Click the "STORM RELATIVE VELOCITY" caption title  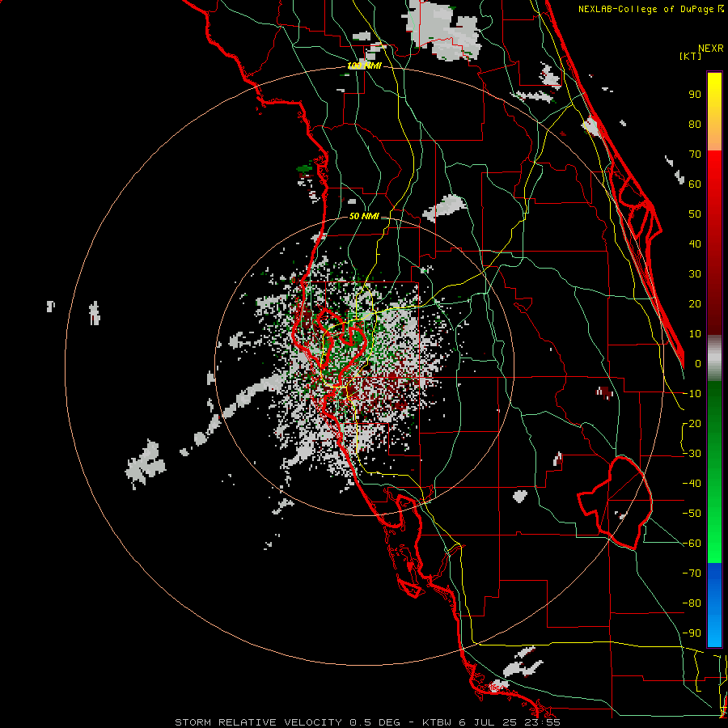pyautogui.click(x=258, y=722)
